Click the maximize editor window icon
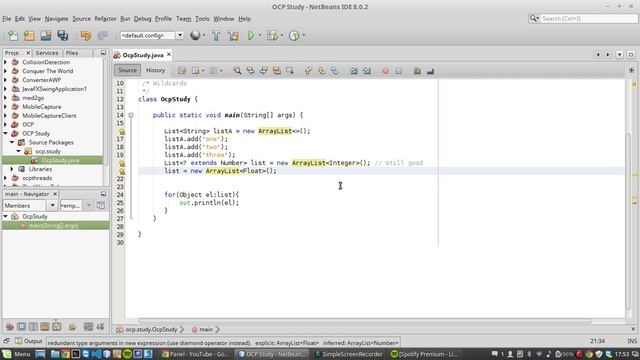The width and height of the screenshot is (640, 360). 631,55
